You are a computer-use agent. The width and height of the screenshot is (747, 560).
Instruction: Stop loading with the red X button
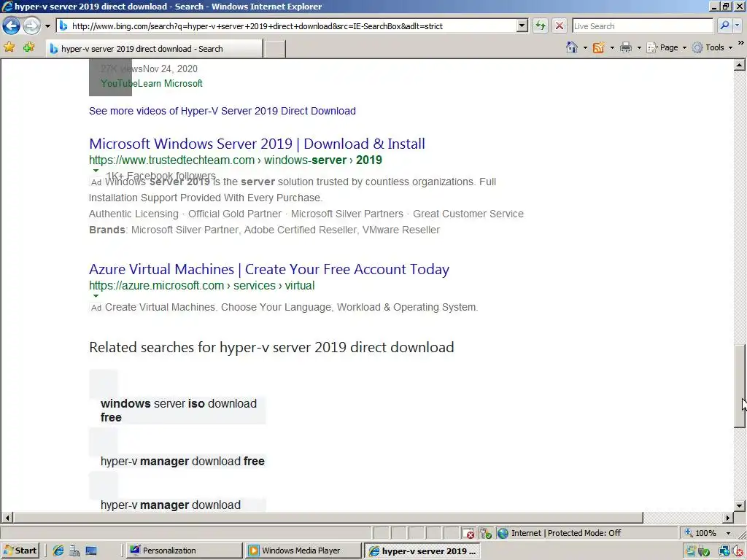560,26
